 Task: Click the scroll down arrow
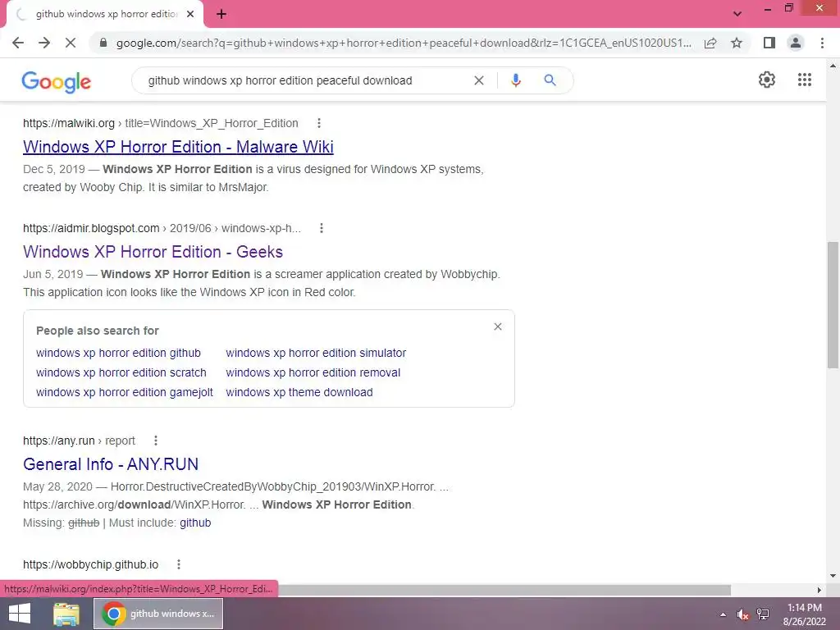click(x=833, y=576)
